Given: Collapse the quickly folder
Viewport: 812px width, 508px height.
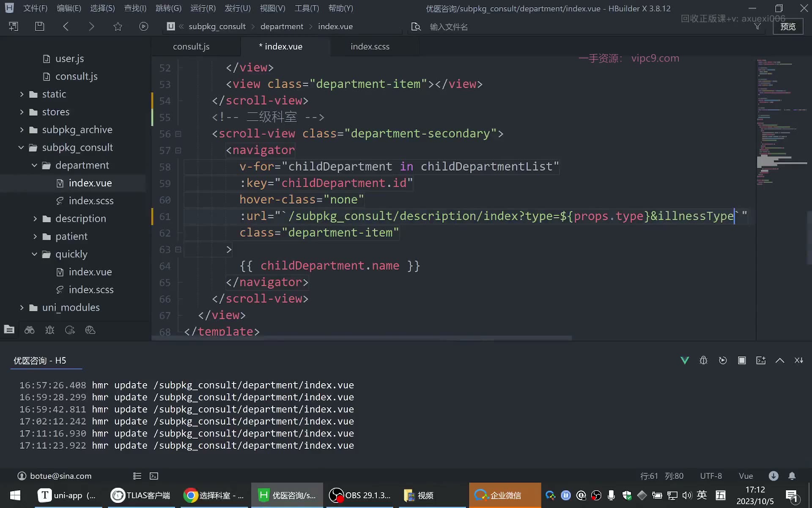Looking at the screenshot, I should pos(35,254).
